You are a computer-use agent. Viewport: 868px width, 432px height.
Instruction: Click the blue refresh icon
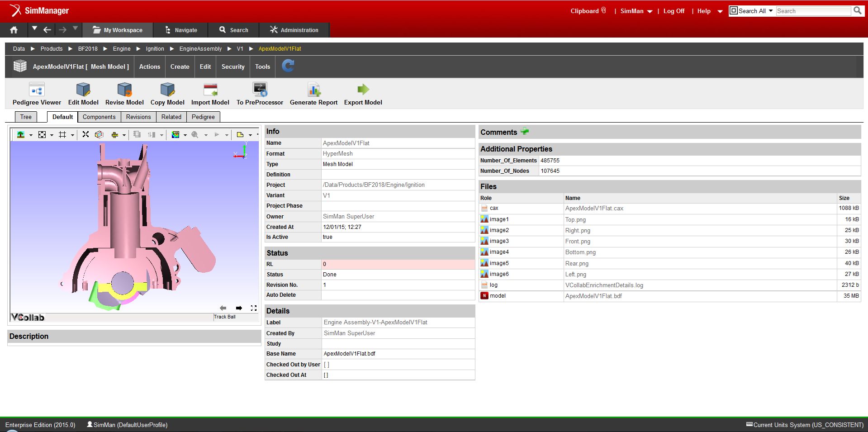(288, 66)
